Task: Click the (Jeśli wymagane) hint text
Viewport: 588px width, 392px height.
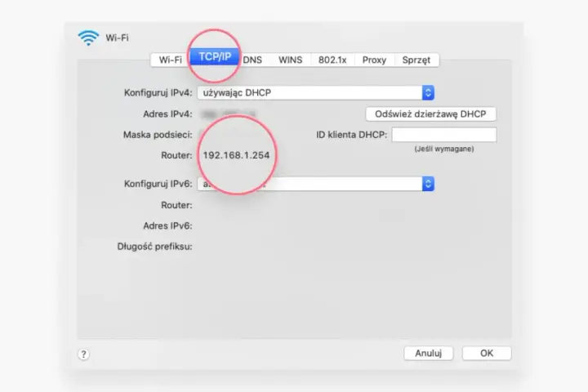Action: (444, 149)
